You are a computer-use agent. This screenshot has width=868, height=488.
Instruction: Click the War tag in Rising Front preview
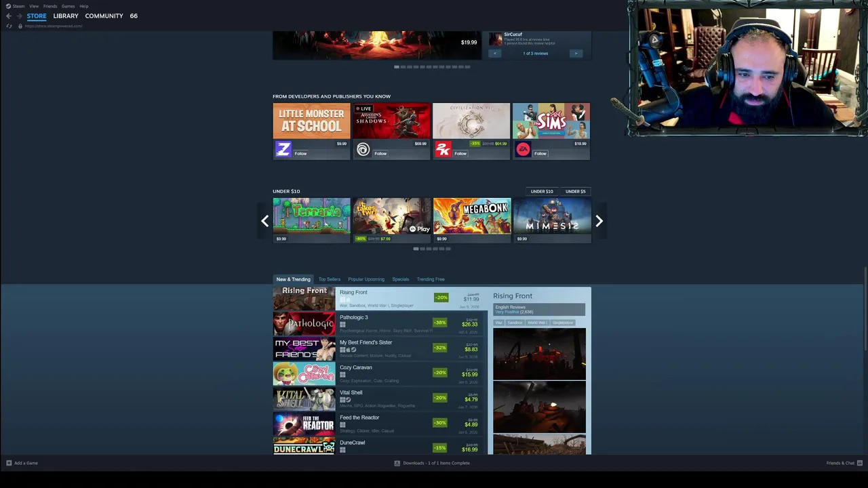pyautogui.click(x=499, y=323)
